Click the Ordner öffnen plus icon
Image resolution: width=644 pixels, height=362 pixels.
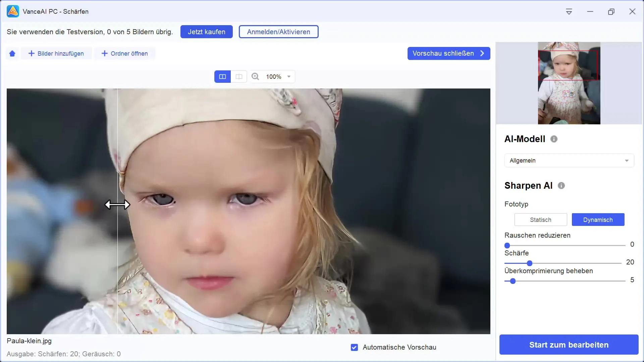click(104, 53)
